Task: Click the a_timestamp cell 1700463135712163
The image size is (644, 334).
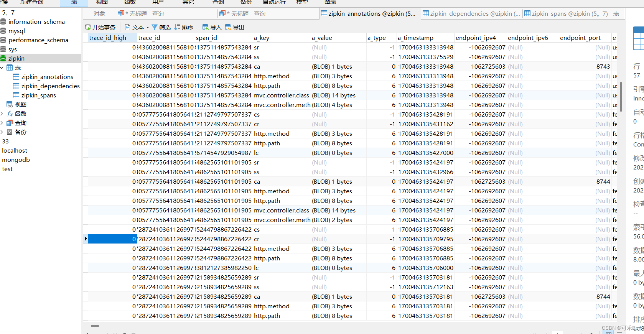Action: pyautogui.click(x=425, y=287)
